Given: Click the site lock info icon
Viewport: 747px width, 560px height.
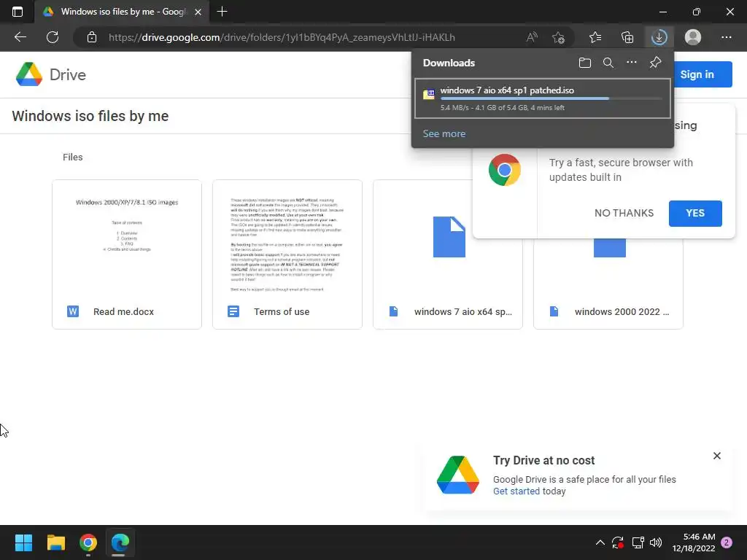Looking at the screenshot, I should 92,37.
